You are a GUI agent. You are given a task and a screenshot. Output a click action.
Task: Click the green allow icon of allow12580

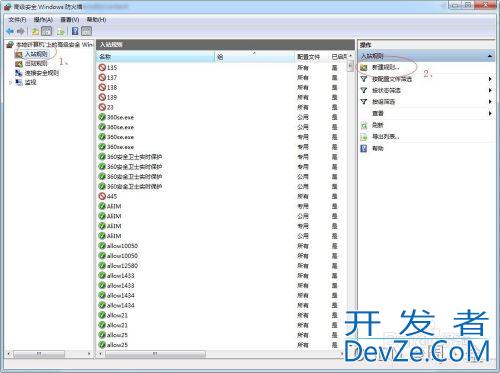pos(102,266)
